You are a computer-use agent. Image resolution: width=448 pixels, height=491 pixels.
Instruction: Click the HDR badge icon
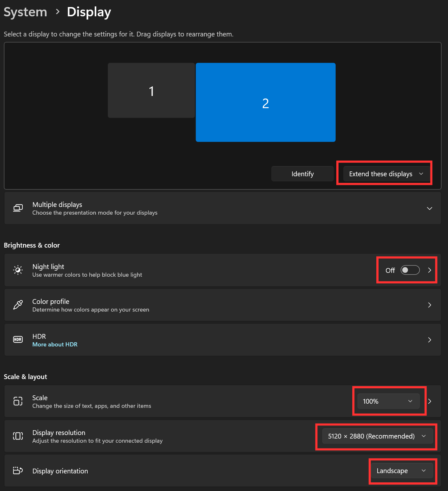coord(18,339)
